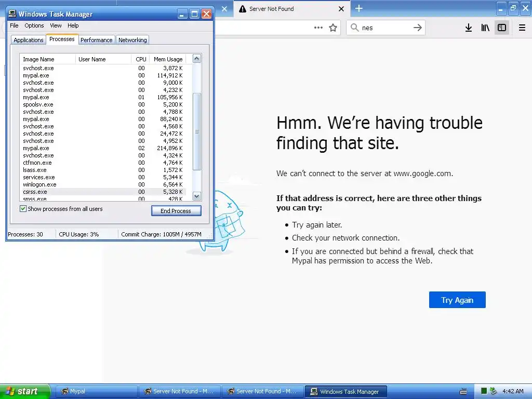Switch to the Mypal taskbar button
Viewport: 532px width, 399px height.
tap(96, 391)
